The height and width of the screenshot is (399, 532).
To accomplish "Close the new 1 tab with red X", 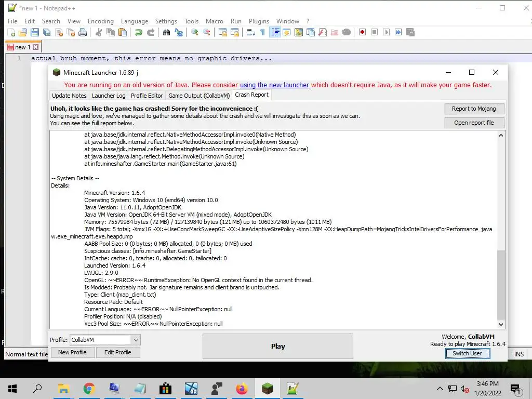I will click(36, 47).
